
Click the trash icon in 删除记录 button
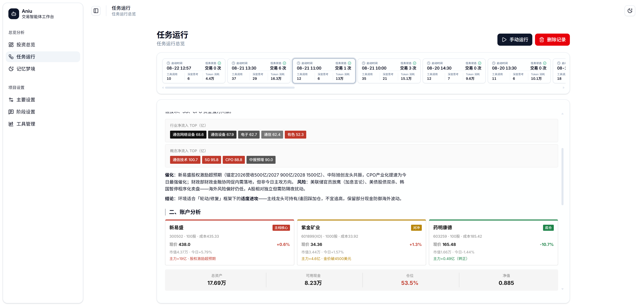(542, 40)
